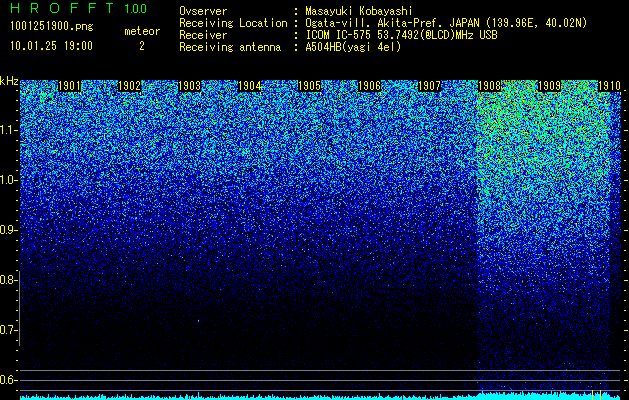Click the Receiving Location value text
The width and height of the screenshot is (629, 400).
[446, 23]
